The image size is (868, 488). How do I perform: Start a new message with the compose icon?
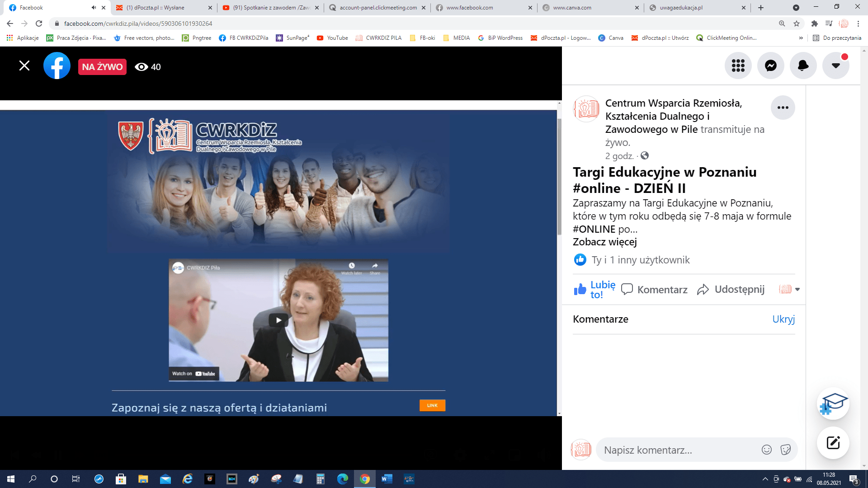833,443
